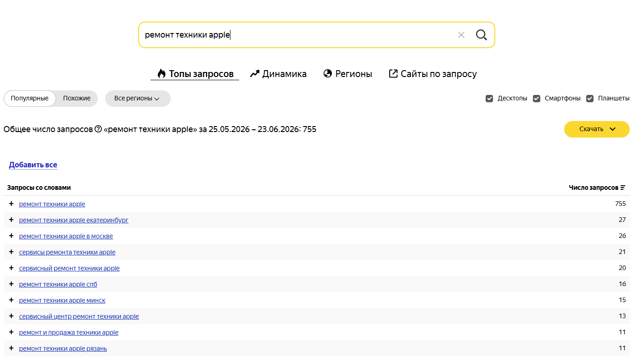
Task: Select the Популярные toggle option
Action: tap(30, 99)
